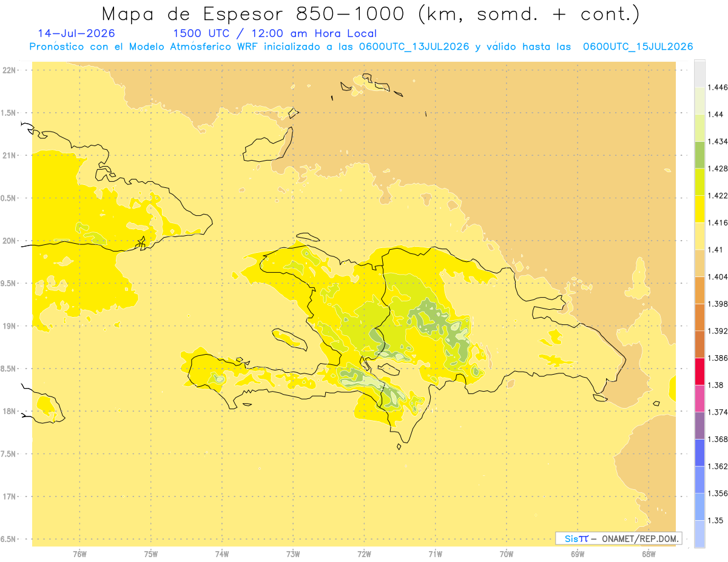Select the date label '14-Jul-2026'

[76, 33]
